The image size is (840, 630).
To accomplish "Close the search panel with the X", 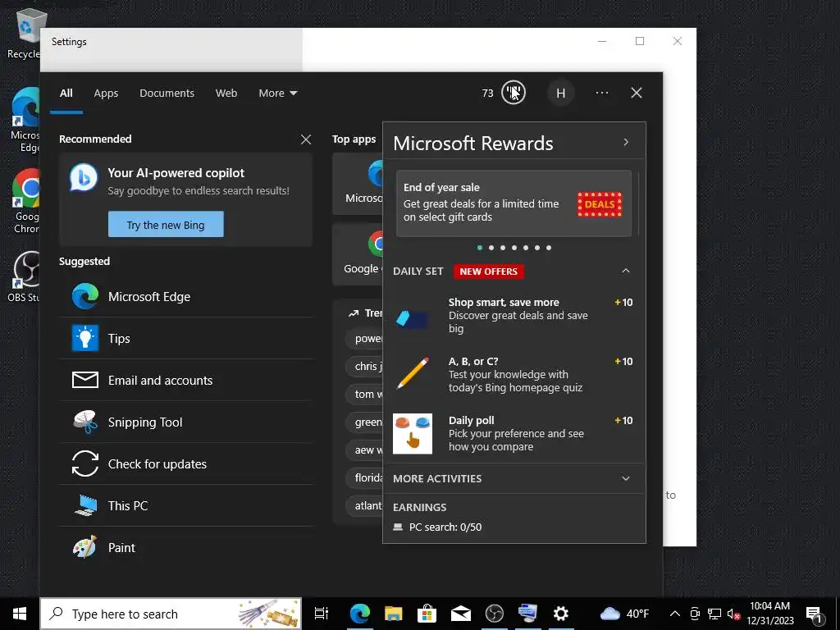I will point(637,93).
